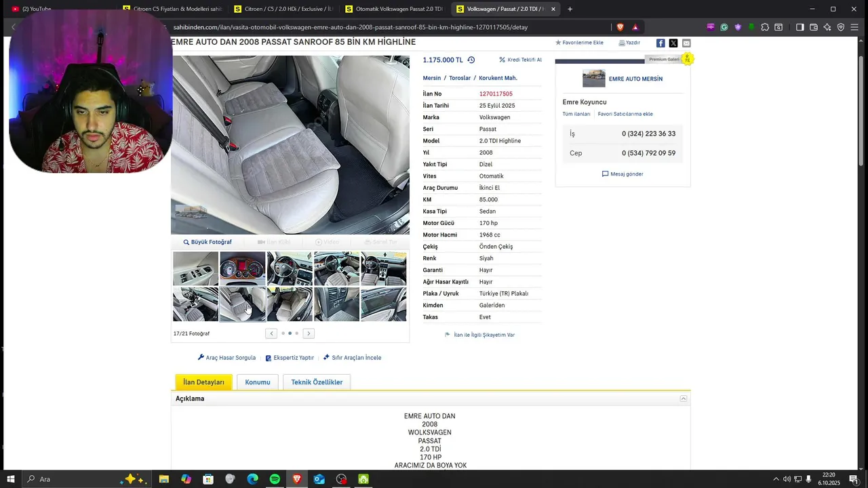Share the listing on X
This screenshot has height=488, width=868.
[x=673, y=43]
